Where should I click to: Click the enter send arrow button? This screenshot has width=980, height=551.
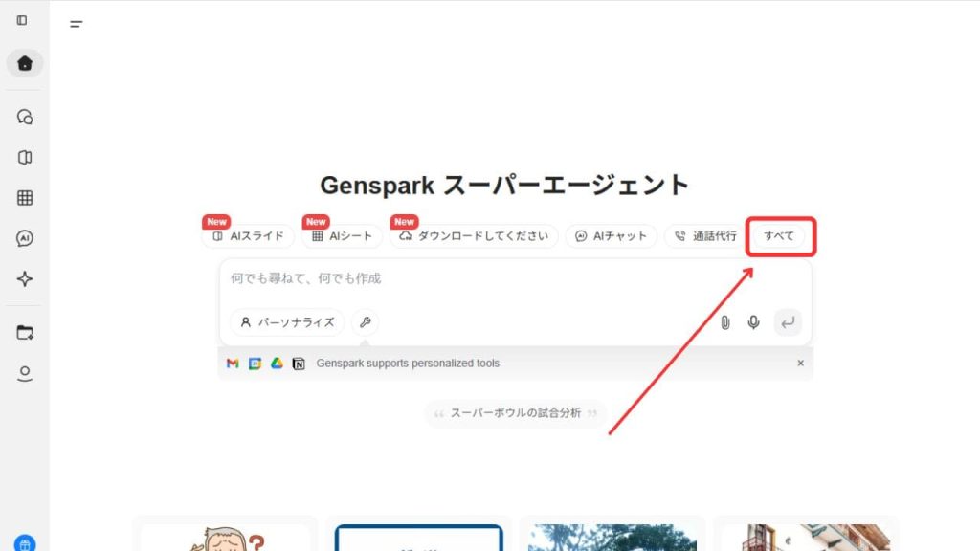[x=788, y=322]
